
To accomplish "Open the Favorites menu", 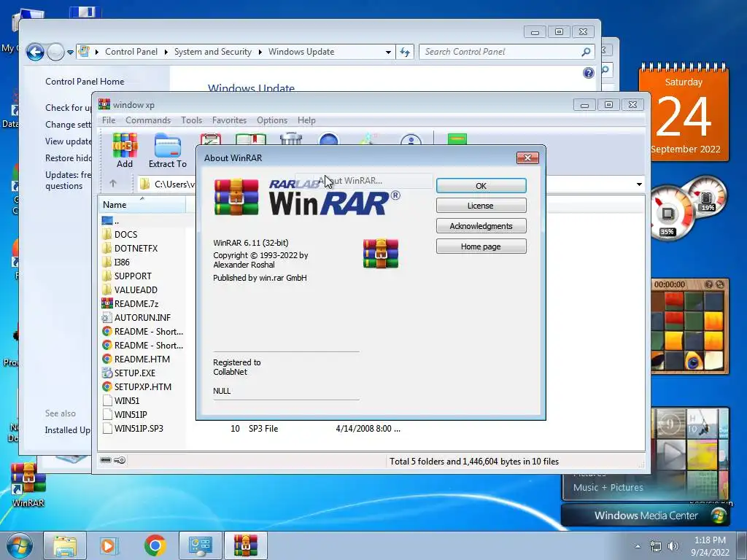I will pyautogui.click(x=229, y=120).
